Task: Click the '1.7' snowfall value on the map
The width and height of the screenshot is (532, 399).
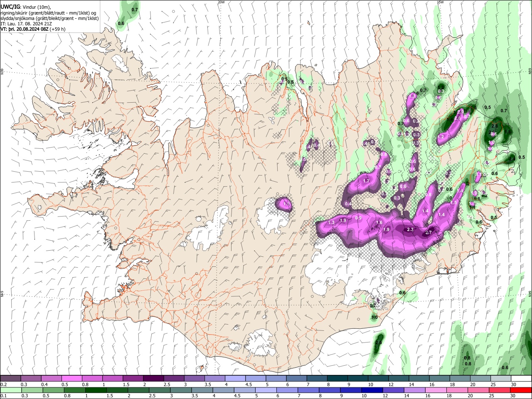Action: coord(366,181)
